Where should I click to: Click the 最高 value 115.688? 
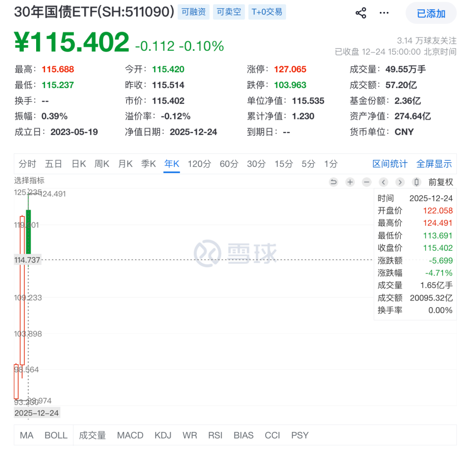coord(58,70)
